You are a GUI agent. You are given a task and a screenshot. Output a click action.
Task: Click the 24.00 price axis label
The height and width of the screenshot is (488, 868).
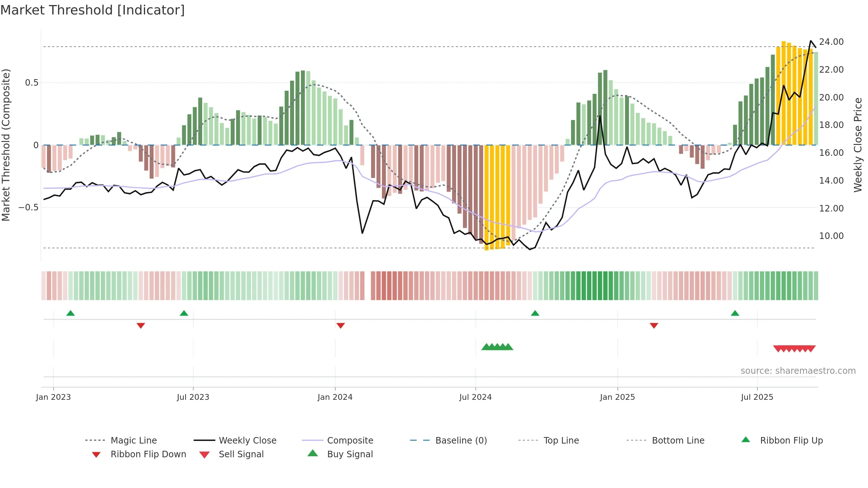tap(831, 42)
